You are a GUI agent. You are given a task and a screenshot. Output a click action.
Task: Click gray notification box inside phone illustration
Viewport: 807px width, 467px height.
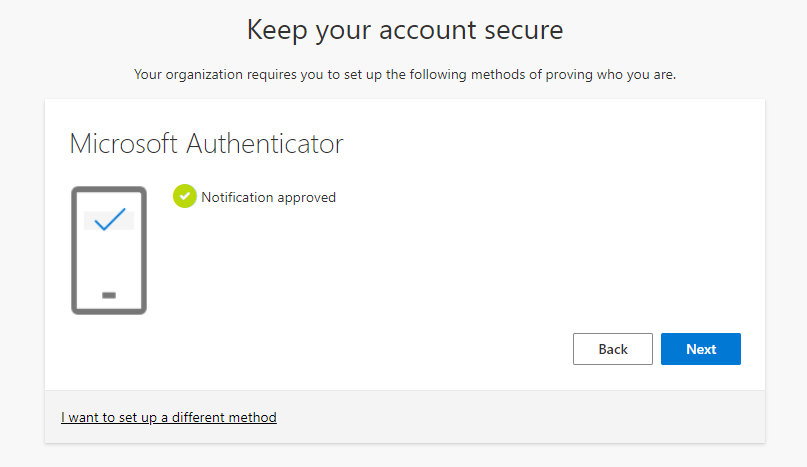[109, 220]
